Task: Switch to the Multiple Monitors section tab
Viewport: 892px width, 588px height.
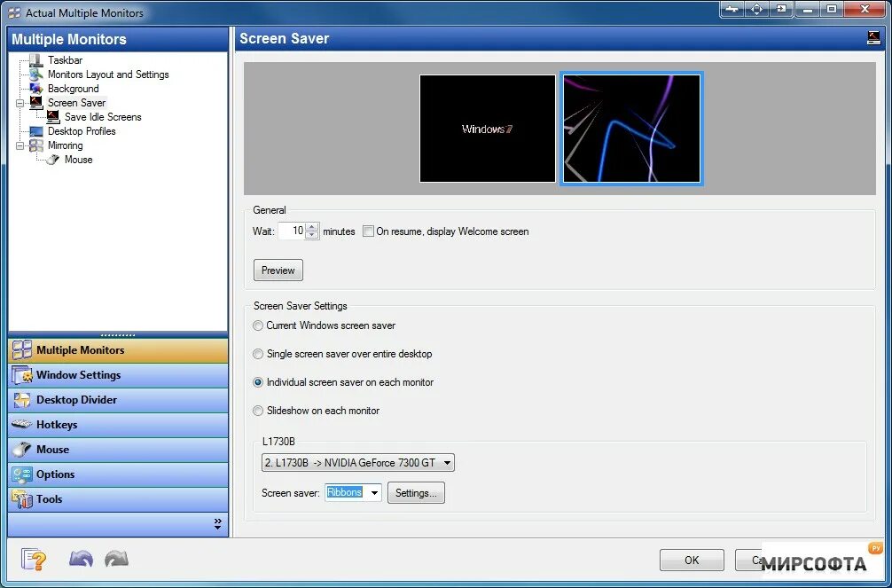Action: pos(118,350)
